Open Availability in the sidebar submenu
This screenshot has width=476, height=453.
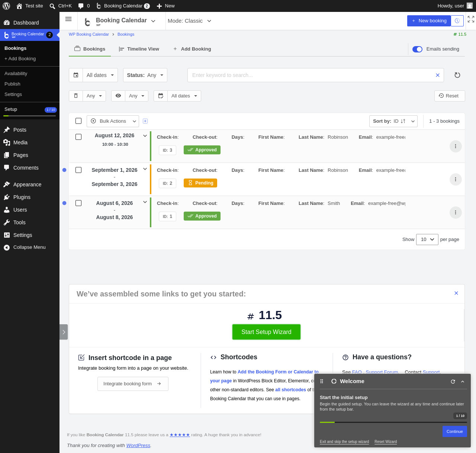16,74
